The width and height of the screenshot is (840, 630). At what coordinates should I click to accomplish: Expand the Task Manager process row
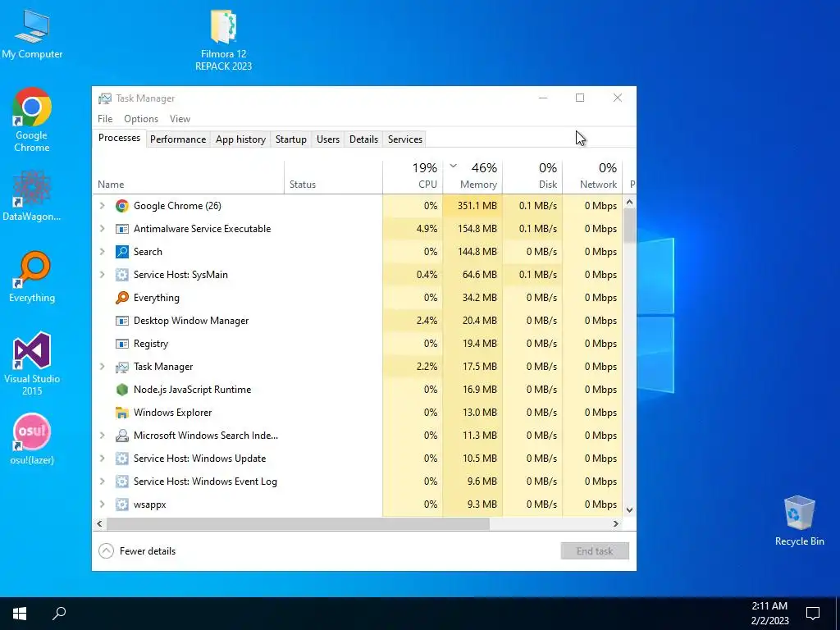coord(103,367)
